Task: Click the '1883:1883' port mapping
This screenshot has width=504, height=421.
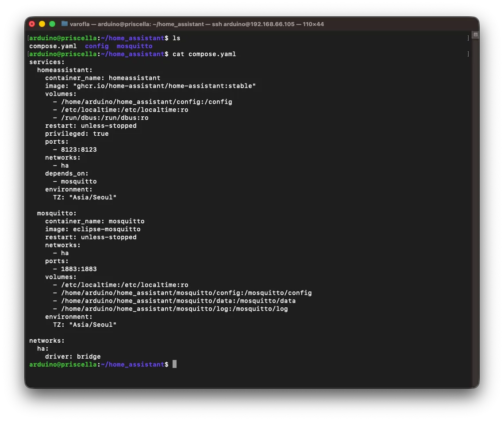Action: pos(79,269)
